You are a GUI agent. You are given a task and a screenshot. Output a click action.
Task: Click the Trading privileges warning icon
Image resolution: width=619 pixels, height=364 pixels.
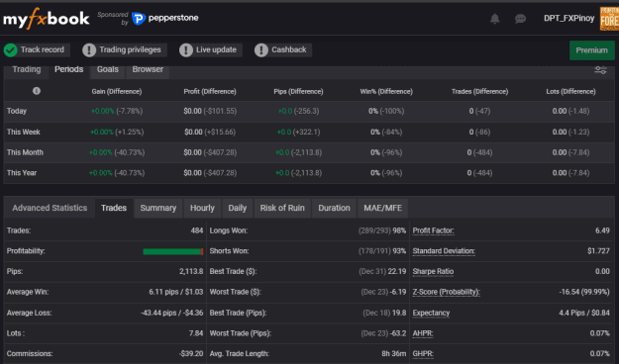click(89, 50)
